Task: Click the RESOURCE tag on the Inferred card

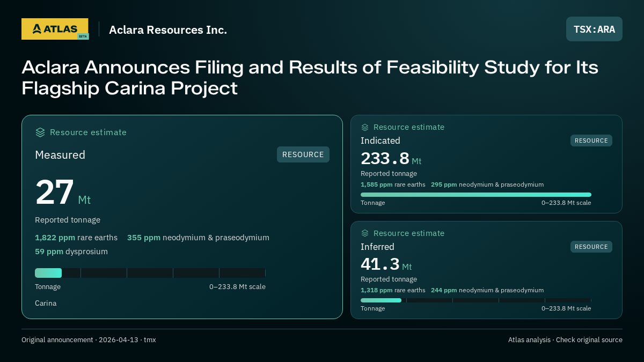Action: [x=591, y=247]
